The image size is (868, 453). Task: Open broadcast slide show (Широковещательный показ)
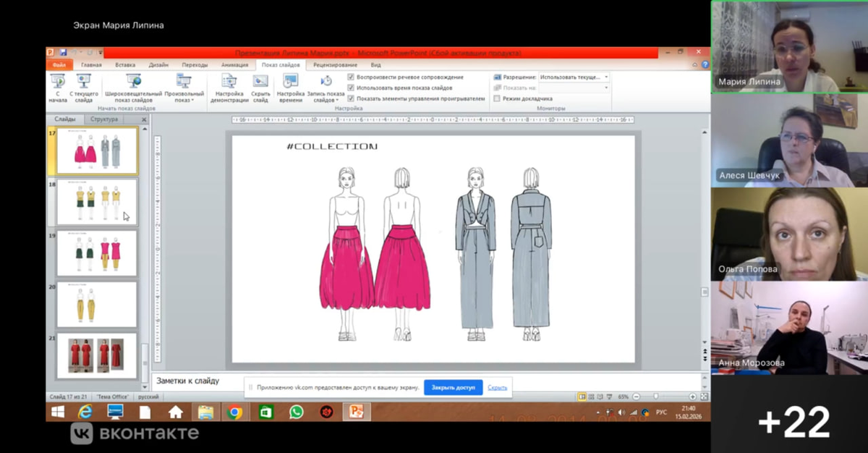pos(133,86)
